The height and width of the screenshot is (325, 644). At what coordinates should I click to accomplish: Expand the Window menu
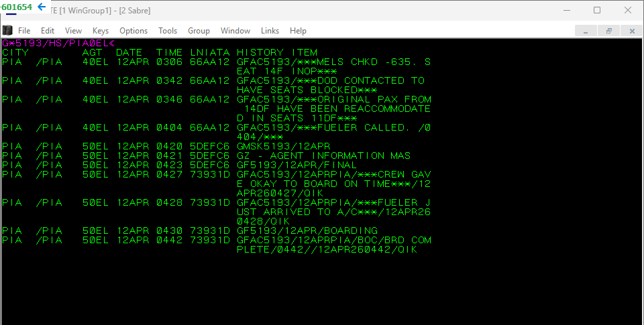(235, 31)
